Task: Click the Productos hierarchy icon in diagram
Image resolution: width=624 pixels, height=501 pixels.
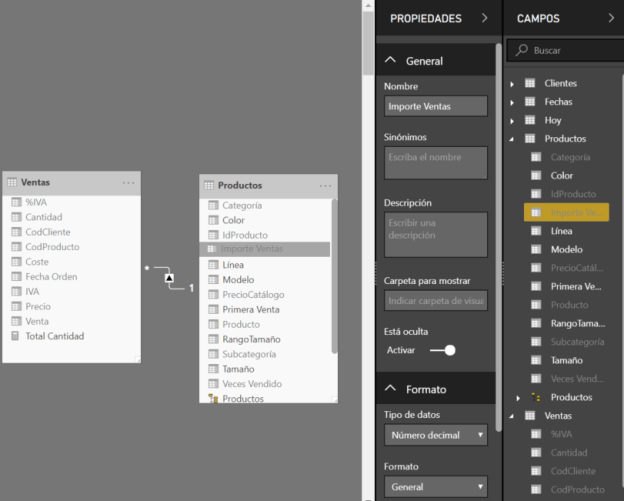Action: (x=213, y=398)
